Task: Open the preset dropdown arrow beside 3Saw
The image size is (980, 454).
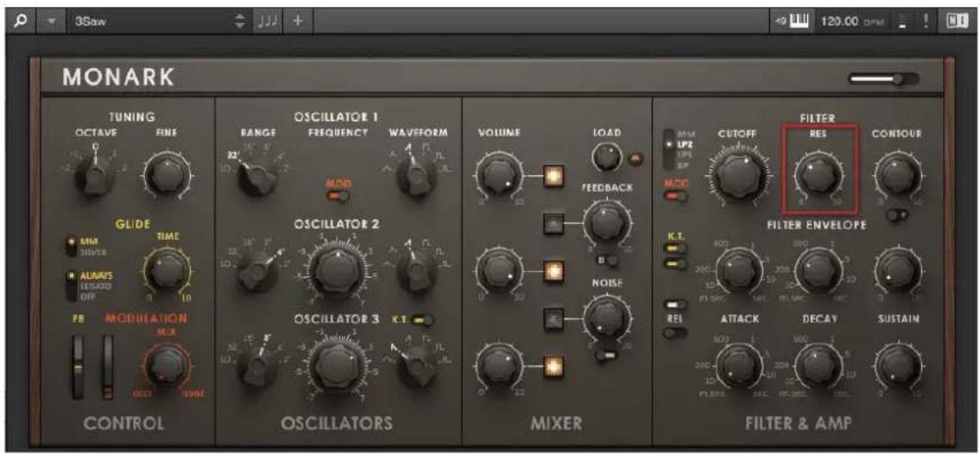Action: coord(52,21)
